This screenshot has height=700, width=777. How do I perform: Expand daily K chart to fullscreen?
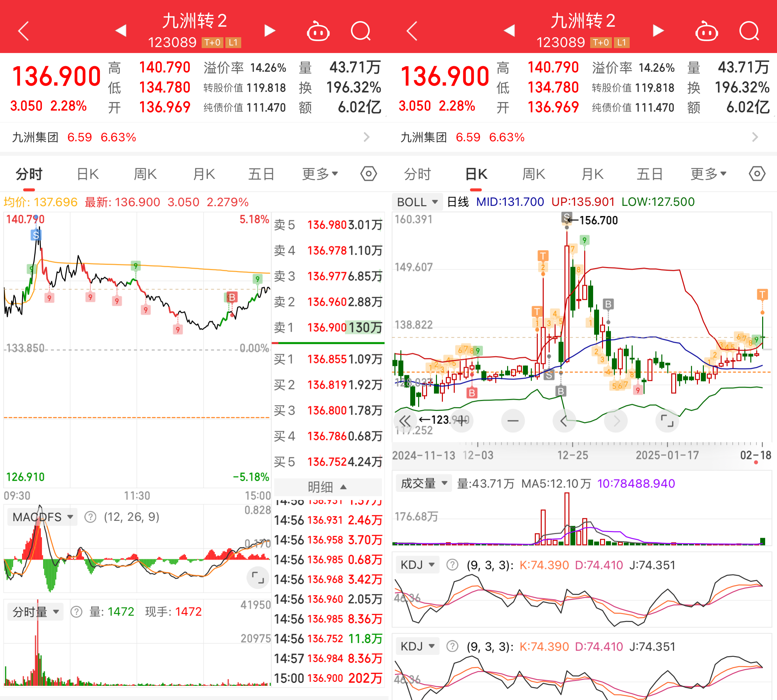click(x=667, y=421)
